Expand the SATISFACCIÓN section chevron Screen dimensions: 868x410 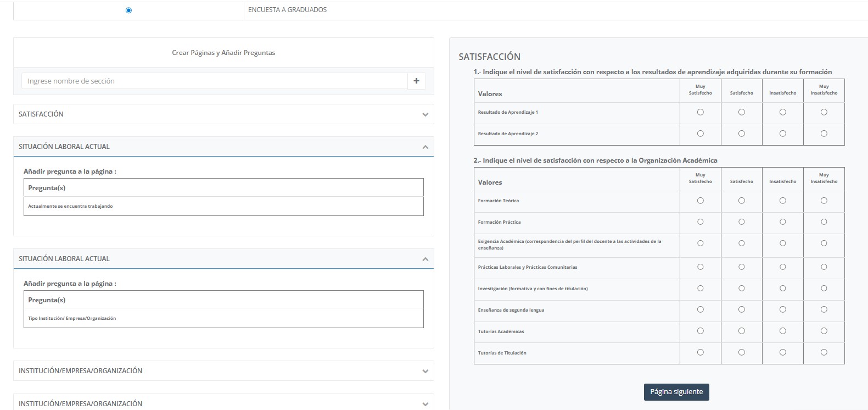(425, 114)
